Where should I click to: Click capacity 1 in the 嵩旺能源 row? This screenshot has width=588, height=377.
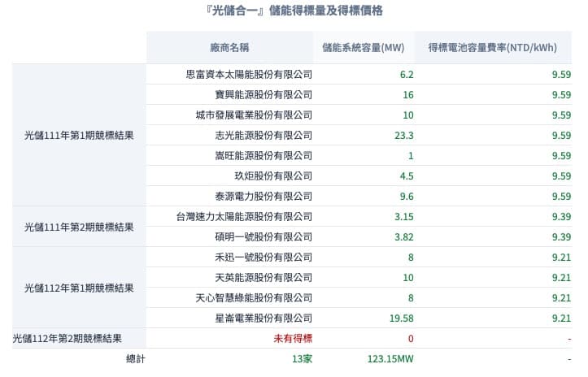[411, 155]
